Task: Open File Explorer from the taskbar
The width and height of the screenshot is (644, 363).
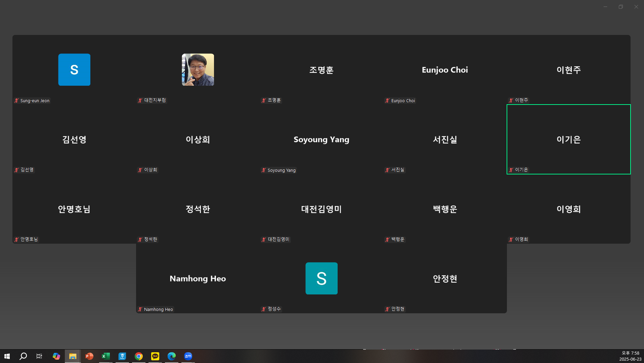Action: tap(73, 356)
